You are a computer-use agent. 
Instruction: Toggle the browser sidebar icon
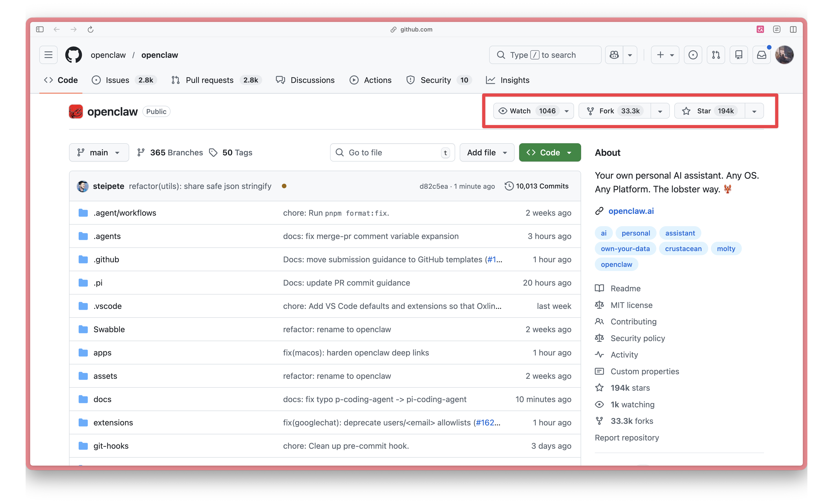tap(40, 29)
